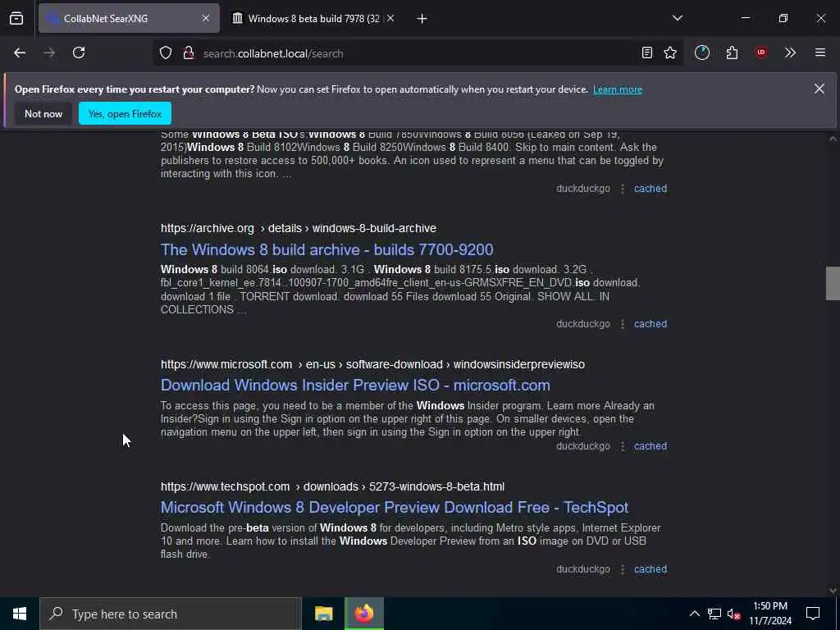Open options dots beside archive.org result's duckduckgo
The height and width of the screenshot is (630, 840).
coord(622,324)
